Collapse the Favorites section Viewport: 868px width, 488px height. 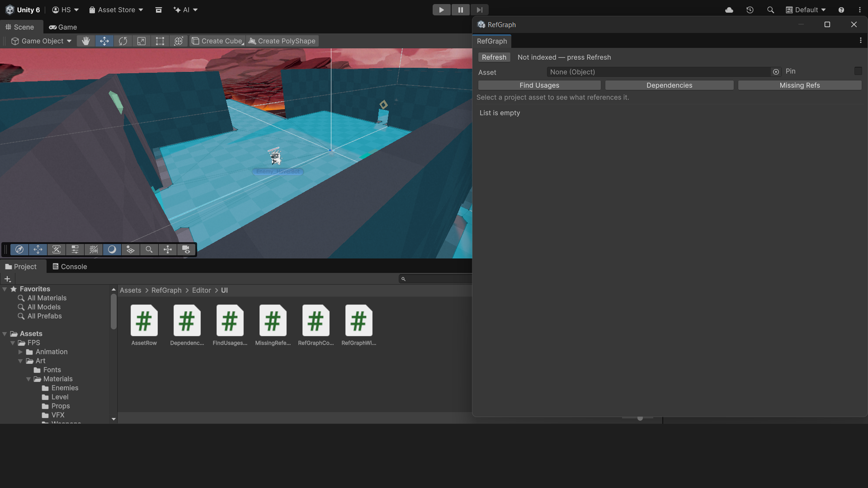coord(5,289)
